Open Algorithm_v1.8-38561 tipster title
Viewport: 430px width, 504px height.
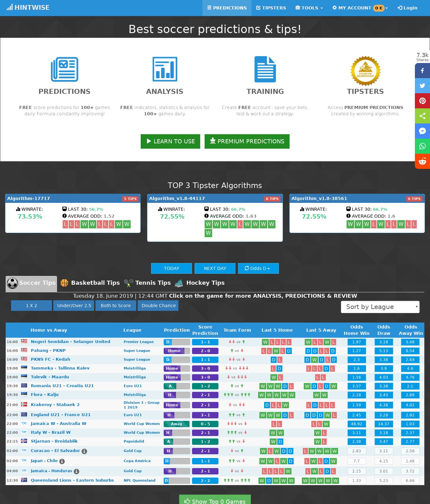[319, 198]
